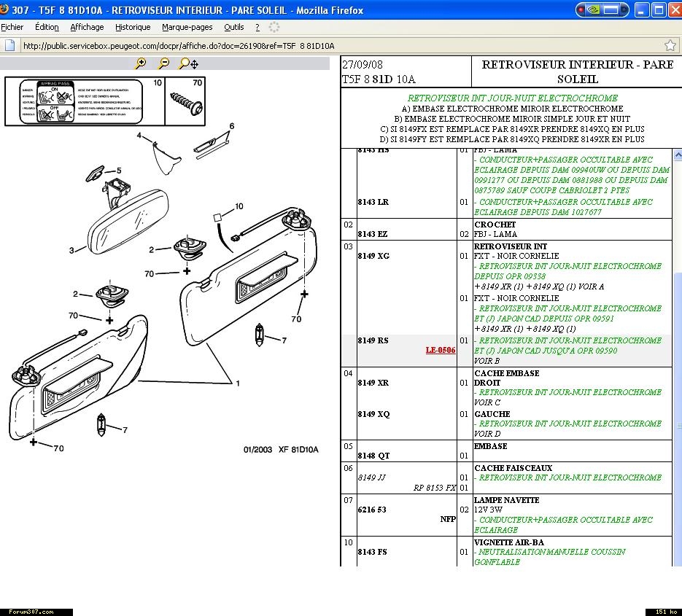
Task: Click the 27/09/08 date in header
Action: coord(363,65)
